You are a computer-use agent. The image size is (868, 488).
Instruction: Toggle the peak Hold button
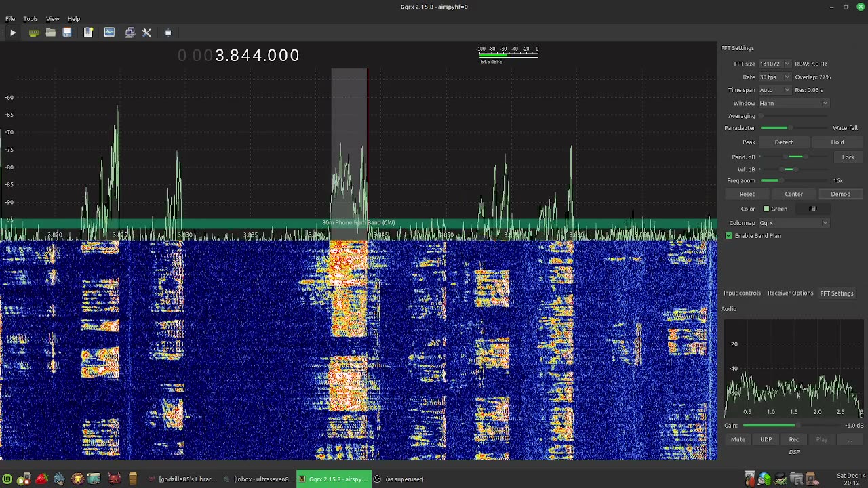click(x=837, y=142)
